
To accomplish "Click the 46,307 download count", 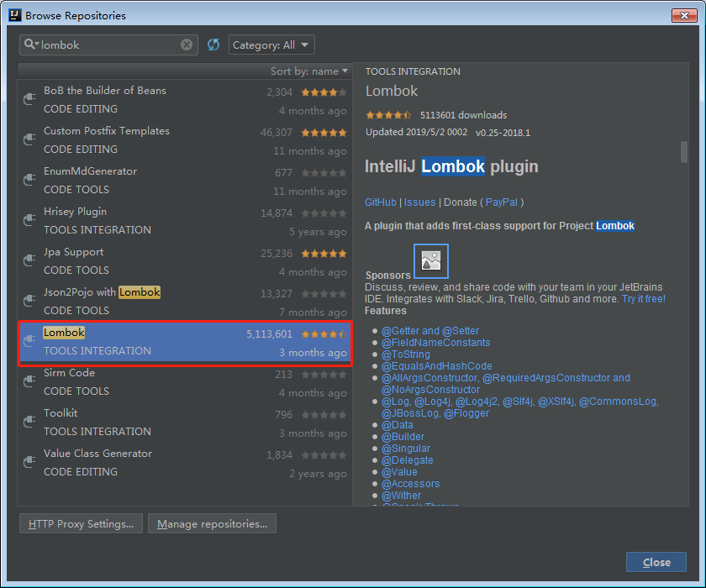I will pyautogui.click(x=277, y=133).
